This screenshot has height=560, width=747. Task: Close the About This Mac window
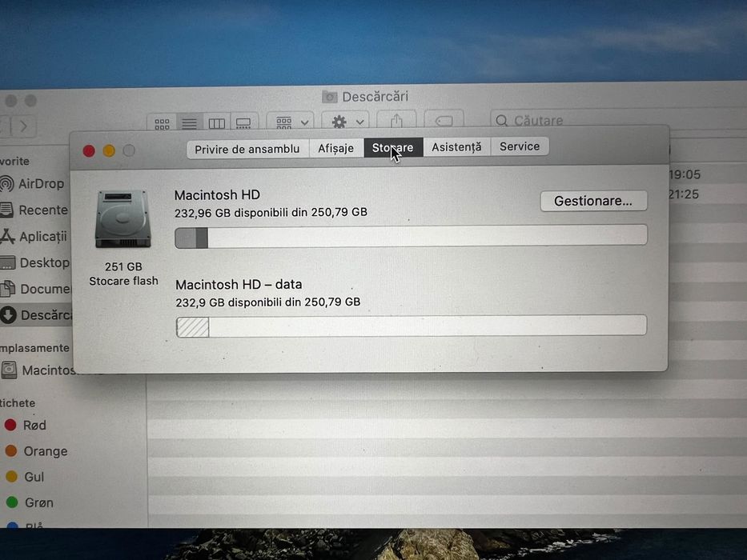[x=89, y=151]
